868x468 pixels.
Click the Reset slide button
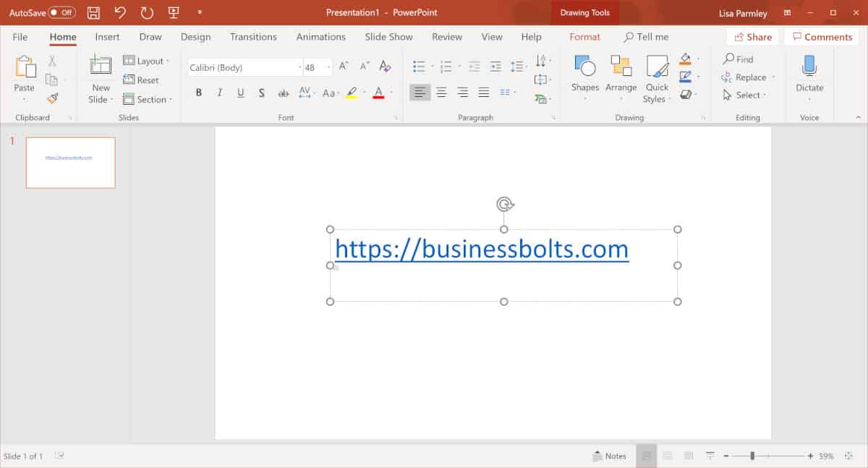tap(141, 80)
